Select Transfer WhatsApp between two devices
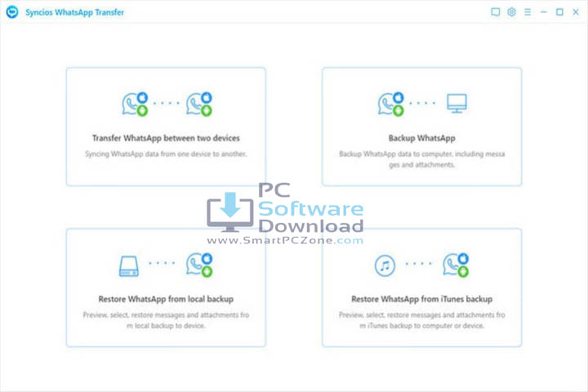Screen dimensions: 588x392 pos(166,138)
